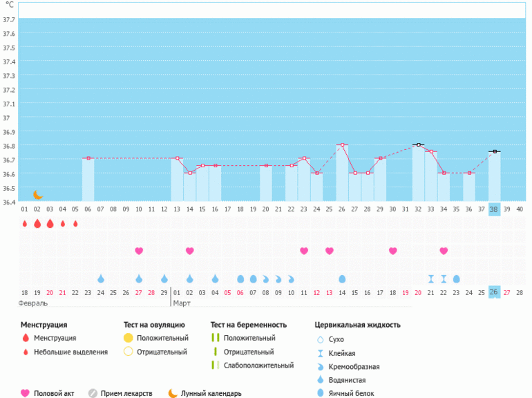This screenshot has height=398, width=532.
Task: Click the menstruation drop on cycle day 02
Action: coord(37,224)
